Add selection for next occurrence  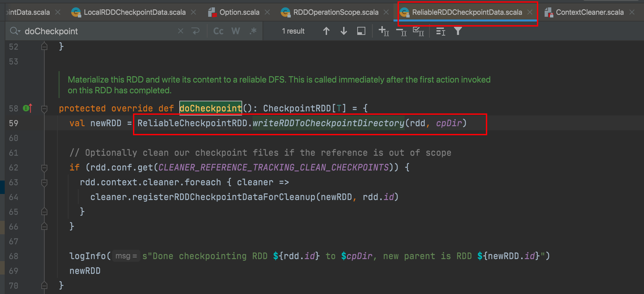point(383,31)
